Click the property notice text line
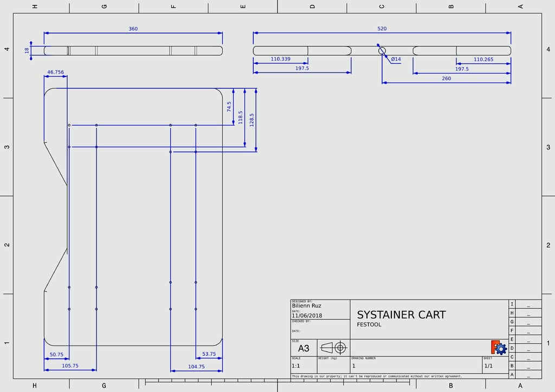 pos(377,376)
